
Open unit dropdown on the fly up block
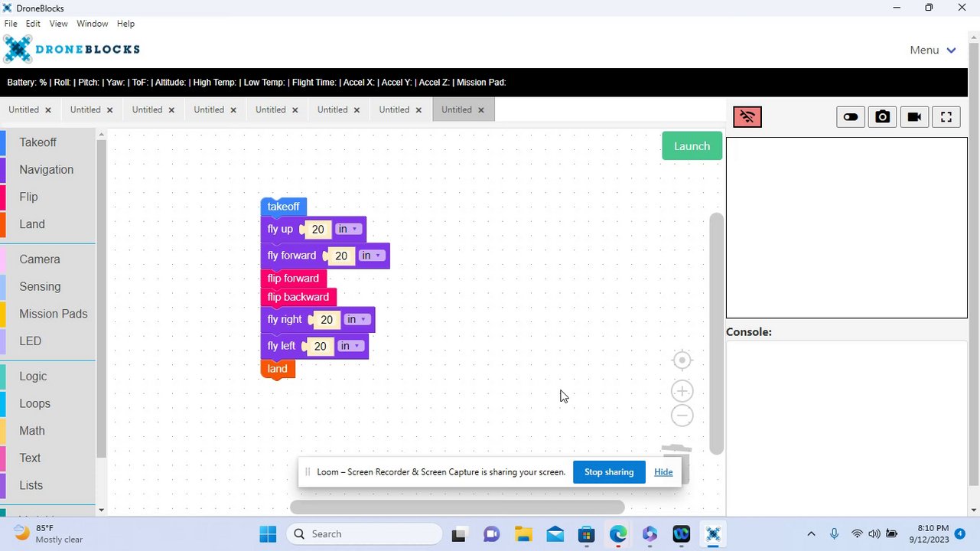[x=348, y=229]
